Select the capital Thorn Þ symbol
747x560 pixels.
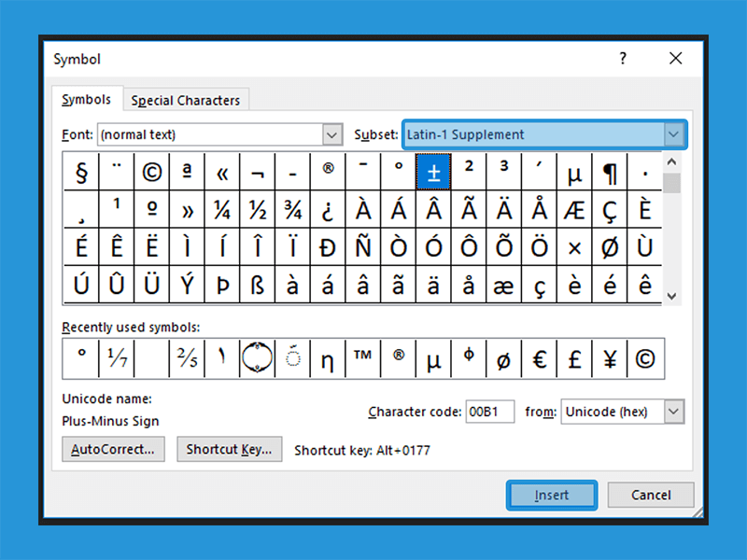tap(222, 285)
